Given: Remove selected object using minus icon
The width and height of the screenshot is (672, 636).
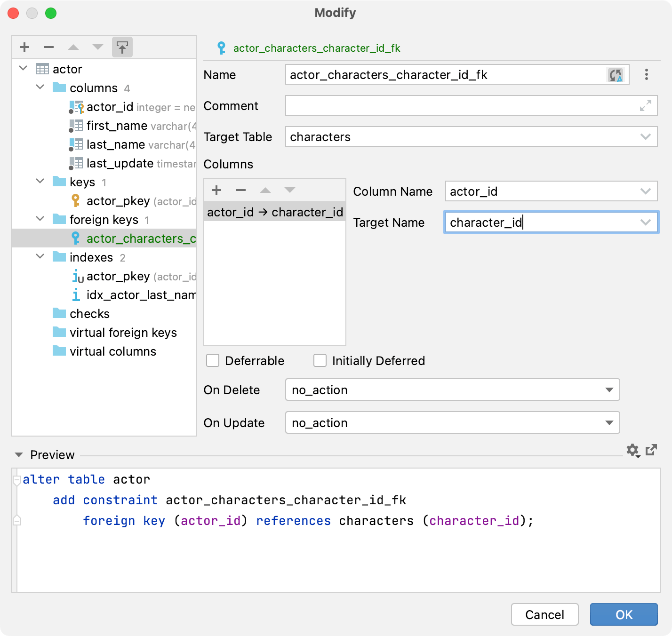Looking at the screenshot, I should click(x=48, y=47).
